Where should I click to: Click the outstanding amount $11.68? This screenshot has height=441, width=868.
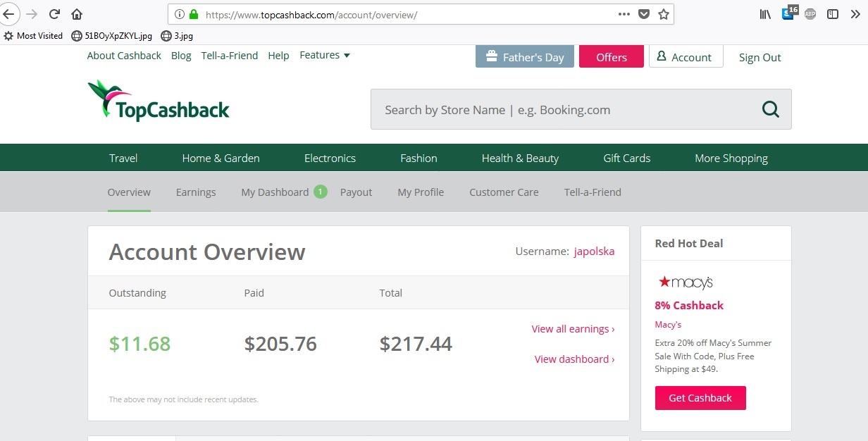139,344
